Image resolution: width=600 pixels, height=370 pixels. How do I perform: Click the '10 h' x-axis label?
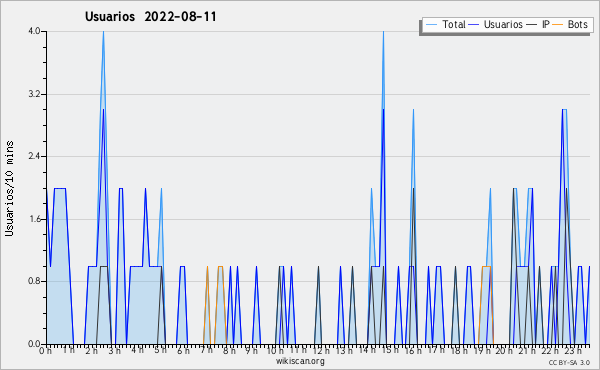click(x=275, y=351)
